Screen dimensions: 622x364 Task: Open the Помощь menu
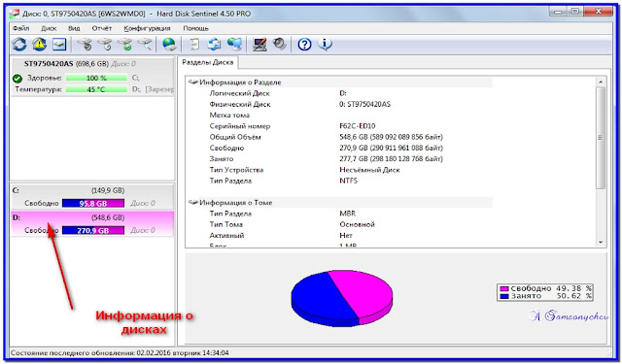tap(195, 28)
